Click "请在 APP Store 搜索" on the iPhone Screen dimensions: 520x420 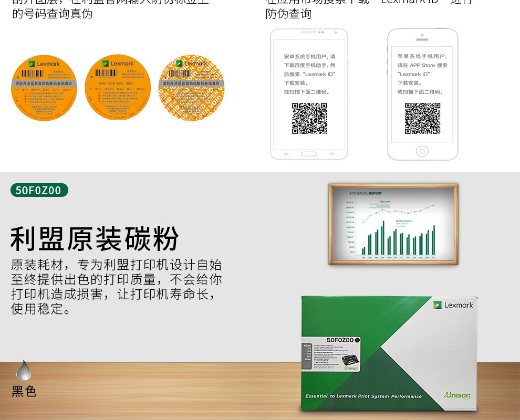coord(422,65)
